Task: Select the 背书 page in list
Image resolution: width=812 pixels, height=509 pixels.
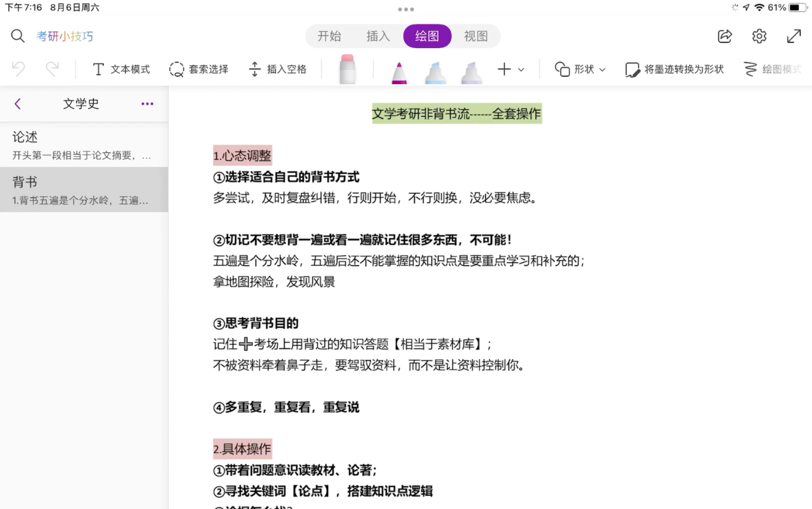Action: [x=84, y=190]
